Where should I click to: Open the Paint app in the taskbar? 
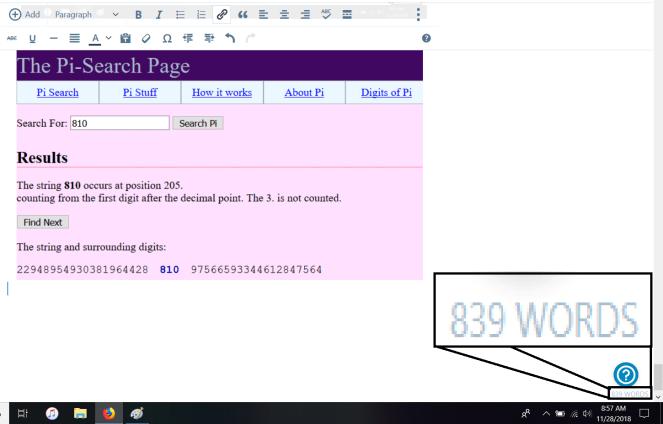pyautogui.click(x=137, y=413)
